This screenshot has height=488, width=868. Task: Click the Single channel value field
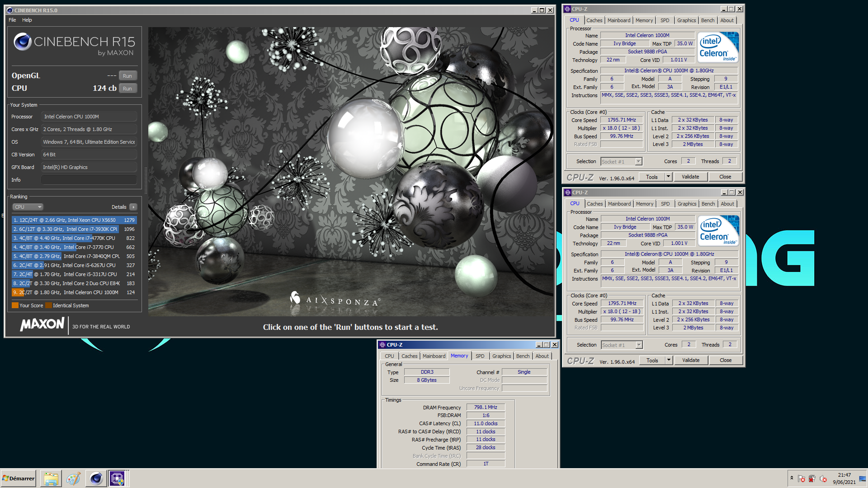point(524,372)
